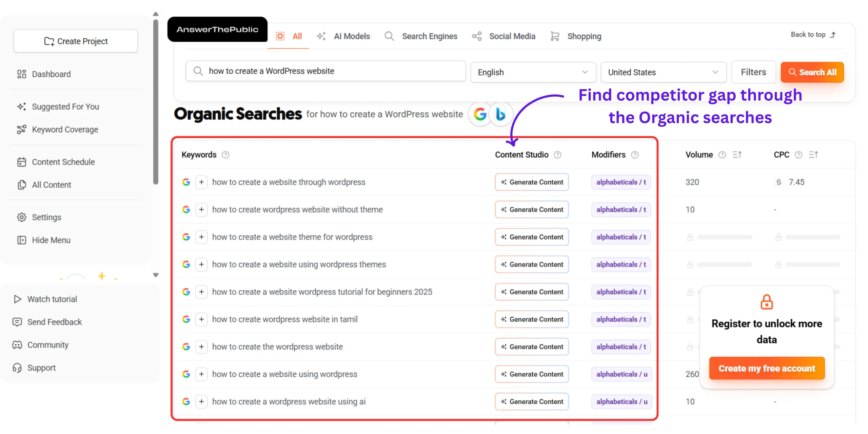Open the Community link

tap(41, 345)
